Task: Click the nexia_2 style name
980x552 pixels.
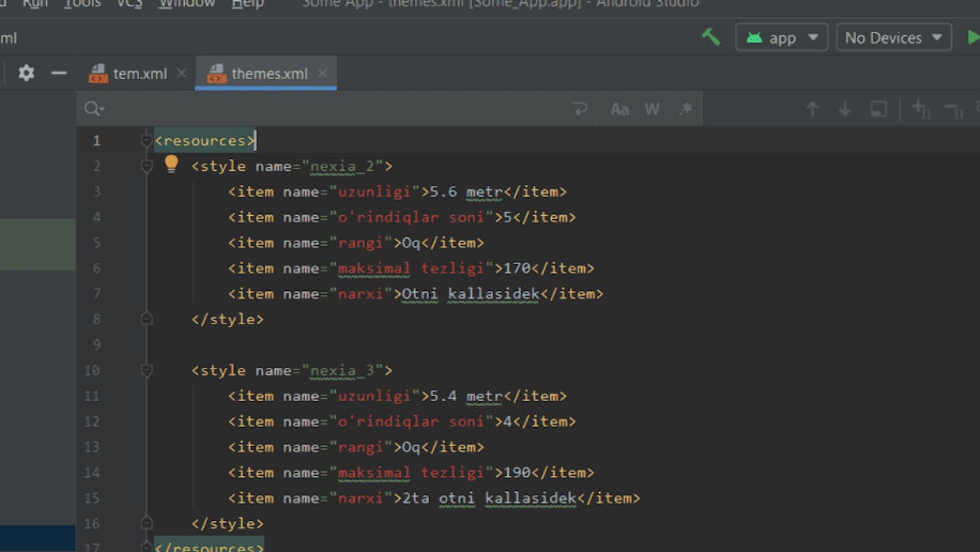Action: click(x=347, y=166)
